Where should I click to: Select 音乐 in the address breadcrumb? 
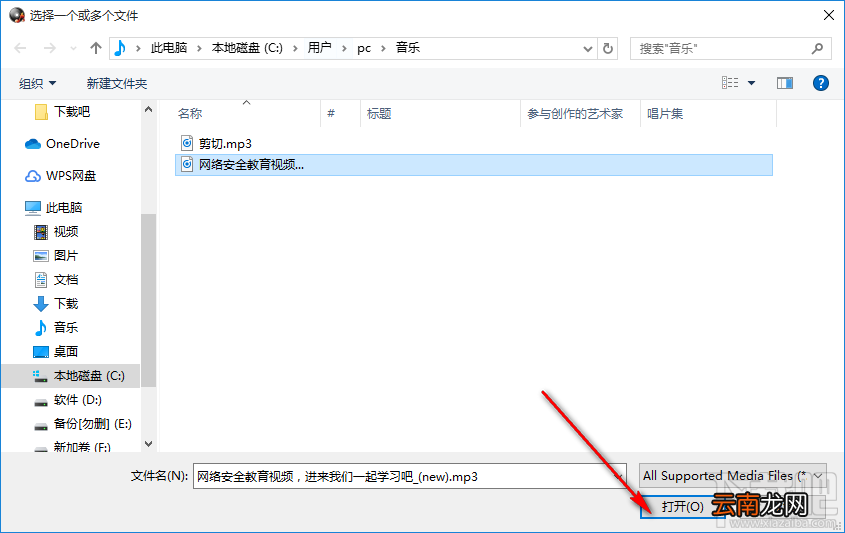click(x=407, y=48)
